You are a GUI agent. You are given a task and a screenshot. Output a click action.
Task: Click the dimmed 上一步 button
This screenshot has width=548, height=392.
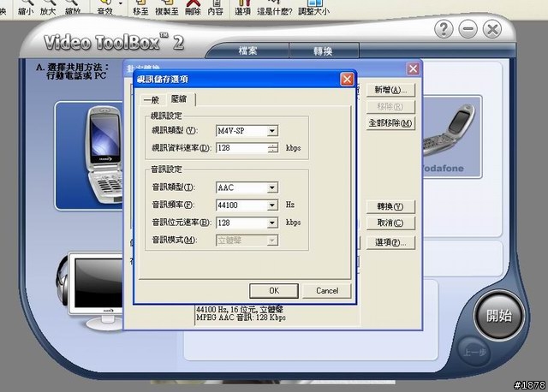[474, 352]
